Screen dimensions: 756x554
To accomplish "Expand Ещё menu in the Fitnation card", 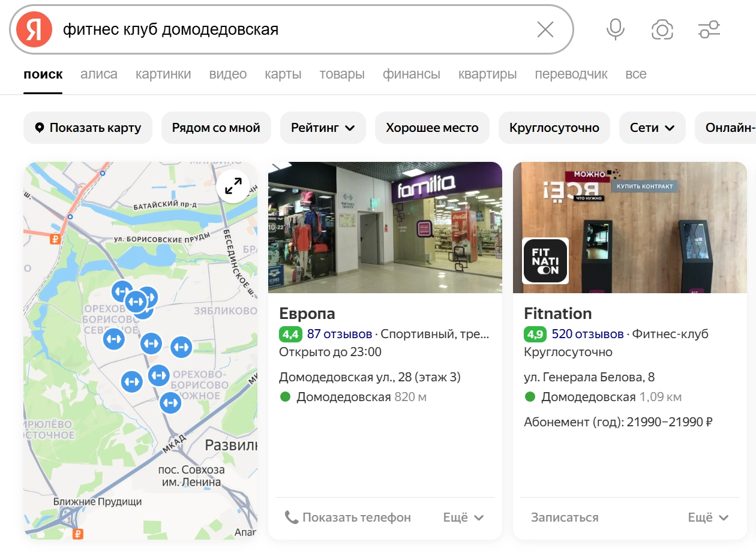I will pyautogui.click(x=708, y=517).
